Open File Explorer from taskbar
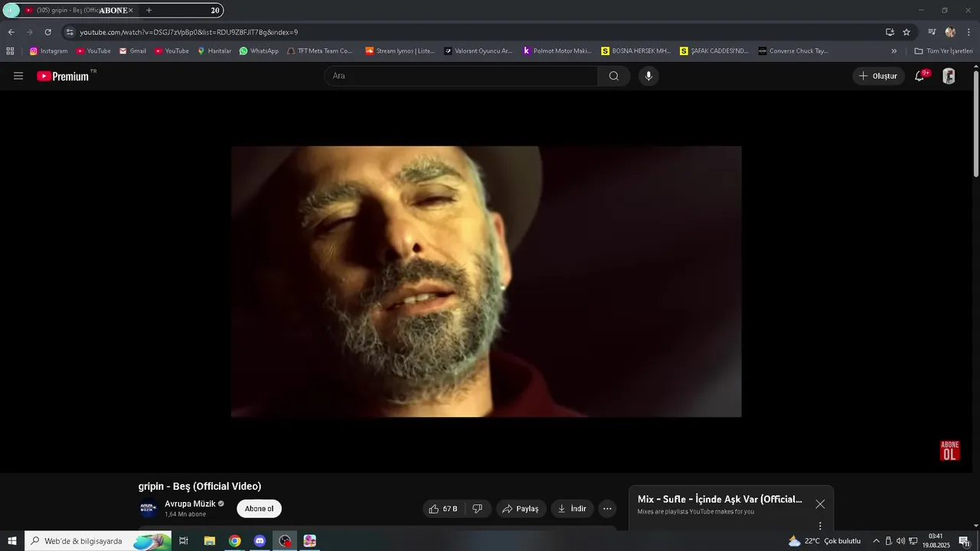 point(209,541)
